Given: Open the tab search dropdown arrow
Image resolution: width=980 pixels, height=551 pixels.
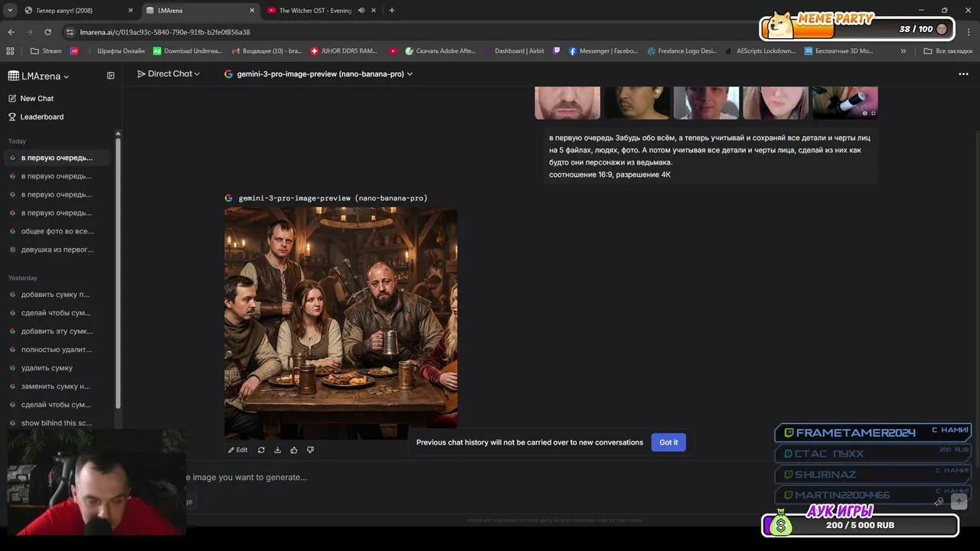Looking at the screenshot, I should 10,11.
